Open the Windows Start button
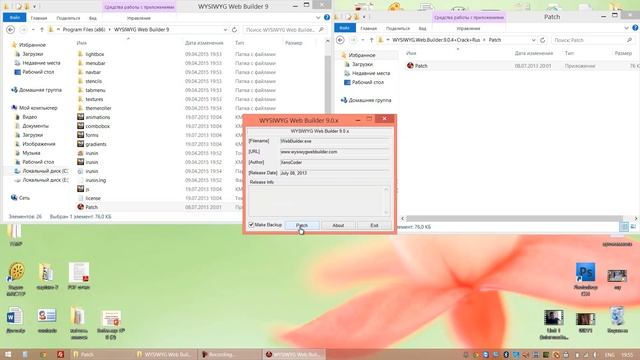The width and height of the screenshot is (640, 360). click(8, 354)
